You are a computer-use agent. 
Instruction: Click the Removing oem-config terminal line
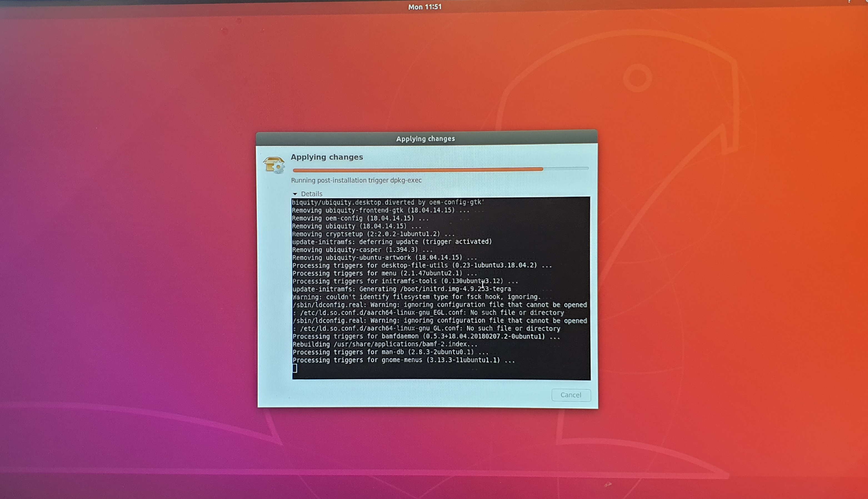tap(360, 218)
